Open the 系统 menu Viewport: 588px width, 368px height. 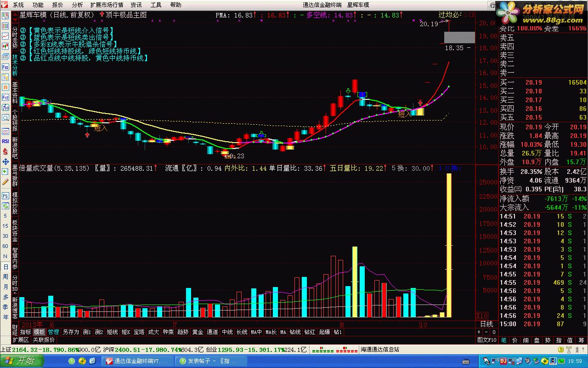pos(18,5)
